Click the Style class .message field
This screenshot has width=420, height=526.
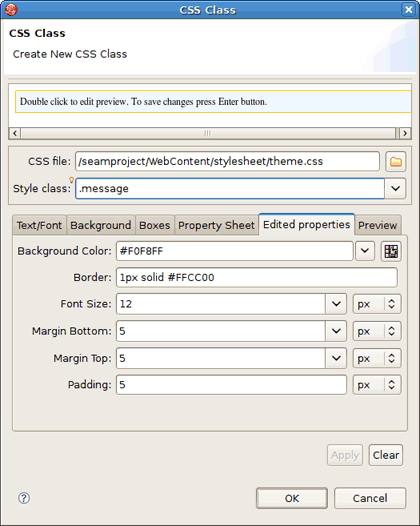(230, 189)
